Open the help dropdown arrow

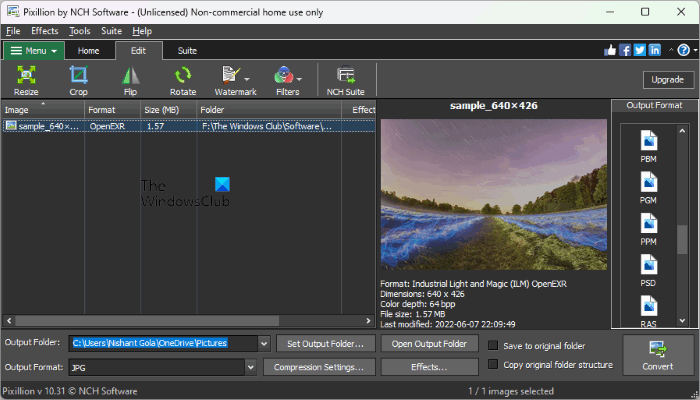[x=695, y=50]
